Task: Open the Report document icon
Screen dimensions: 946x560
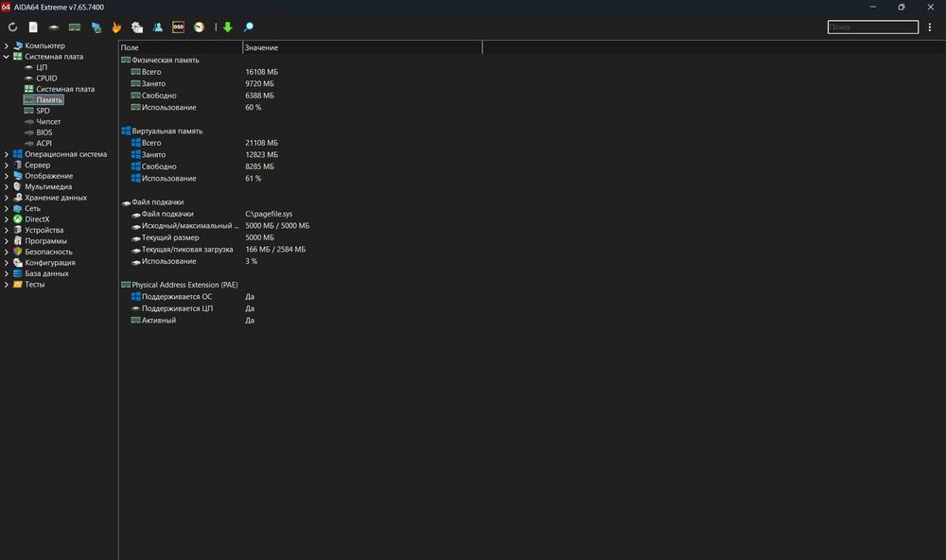Action: 33,27
